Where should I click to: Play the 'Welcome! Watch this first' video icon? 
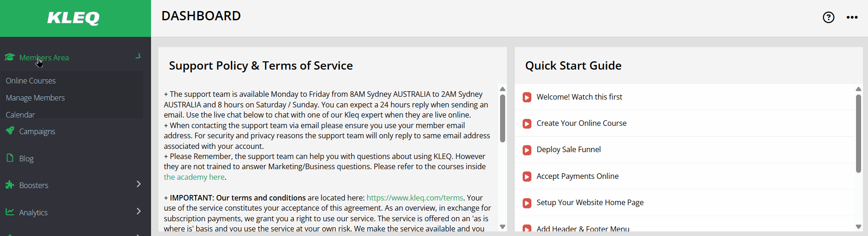527,97
